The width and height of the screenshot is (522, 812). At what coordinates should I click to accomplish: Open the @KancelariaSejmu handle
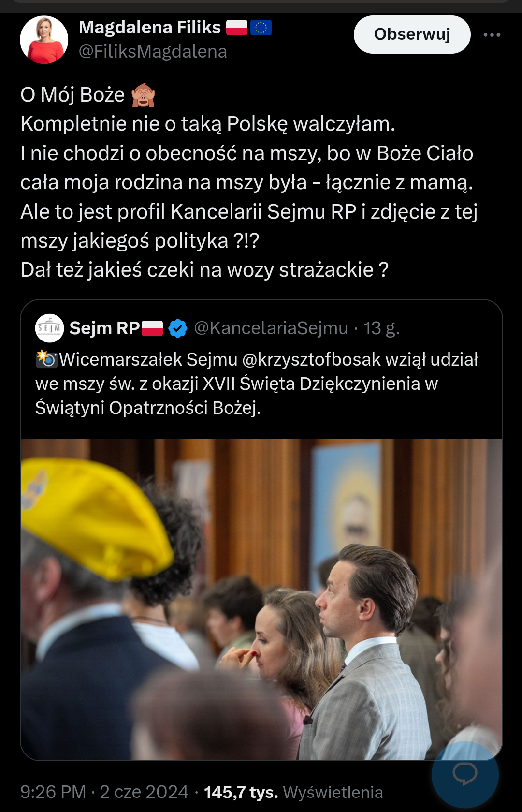pos(271,328)
